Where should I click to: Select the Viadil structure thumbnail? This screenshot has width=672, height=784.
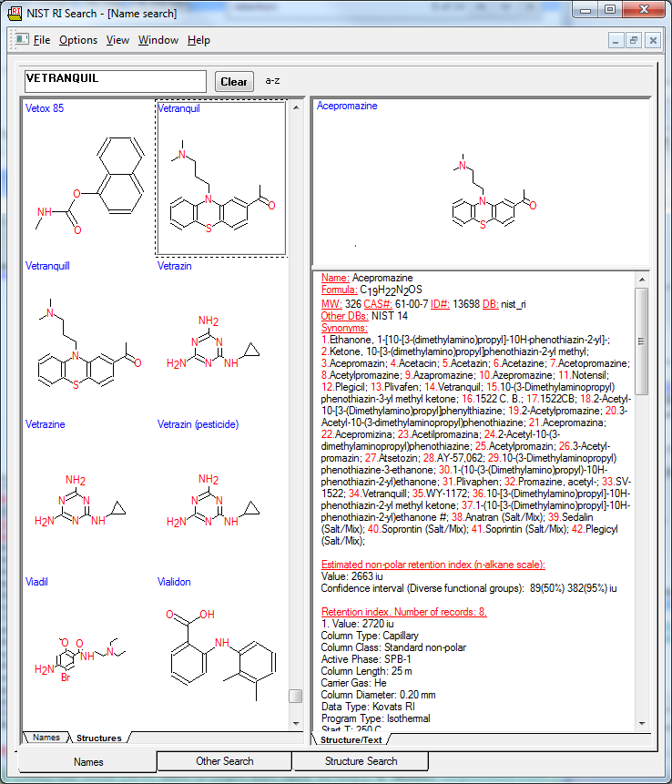pyautogui.click(x=88, y=650)
